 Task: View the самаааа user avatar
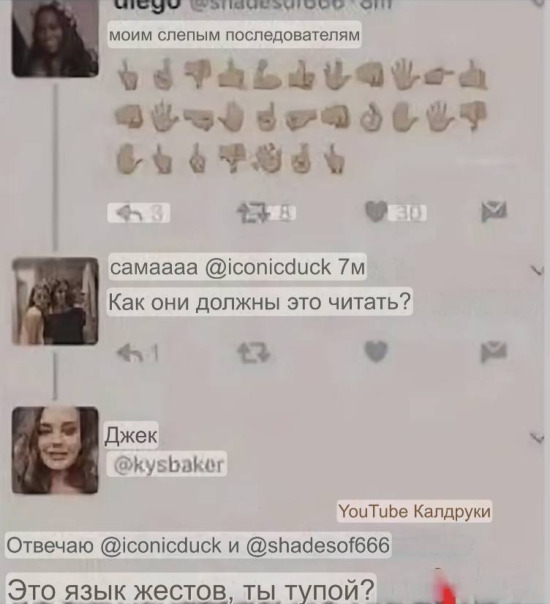pos(55,301)
